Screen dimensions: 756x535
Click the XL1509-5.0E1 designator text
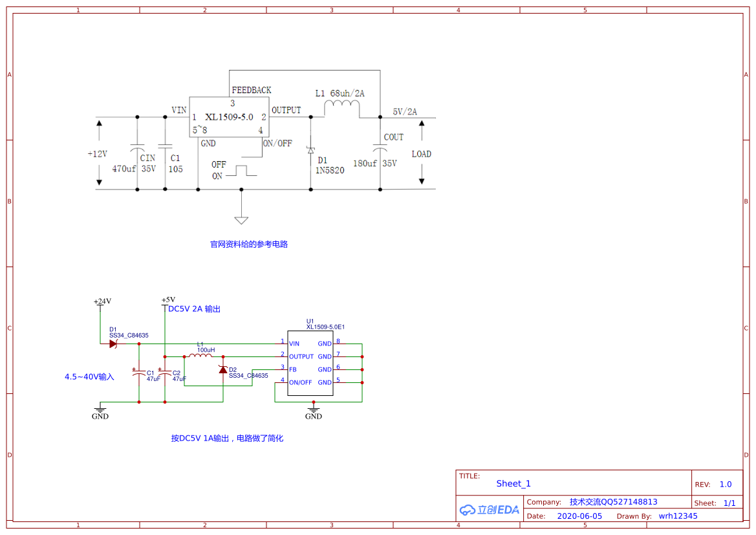click(325, 327)
